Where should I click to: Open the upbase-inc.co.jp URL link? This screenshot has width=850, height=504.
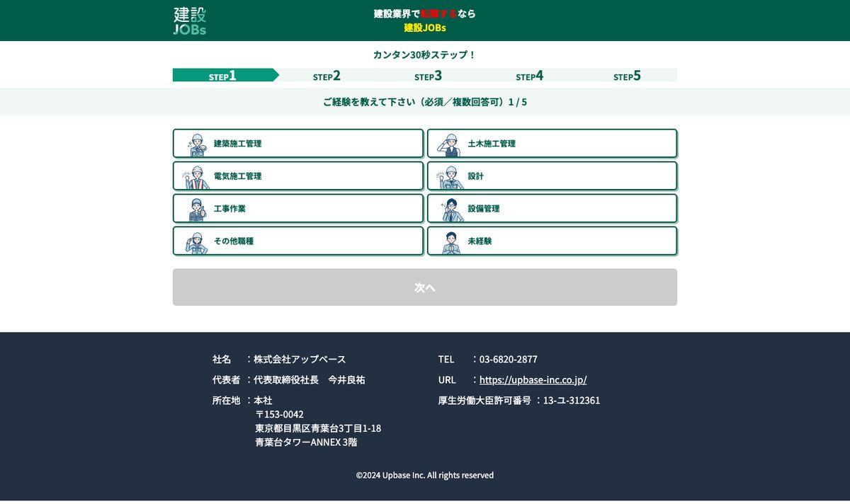(533, 380)
